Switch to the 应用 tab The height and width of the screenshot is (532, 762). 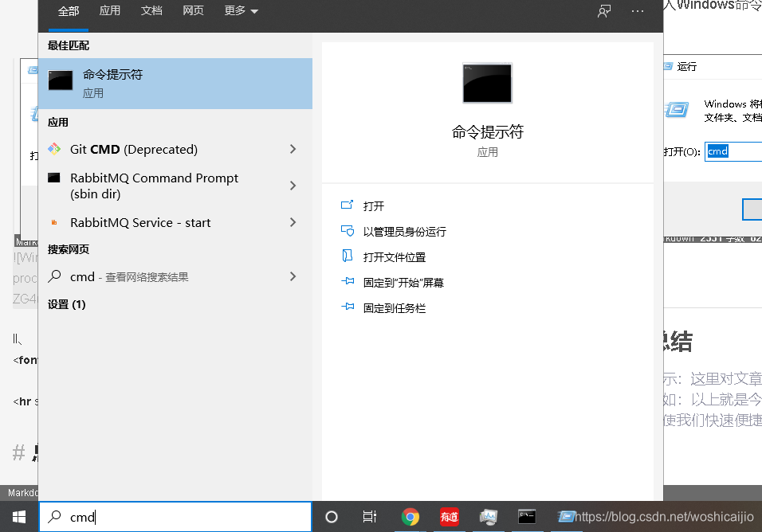[110, 11]
